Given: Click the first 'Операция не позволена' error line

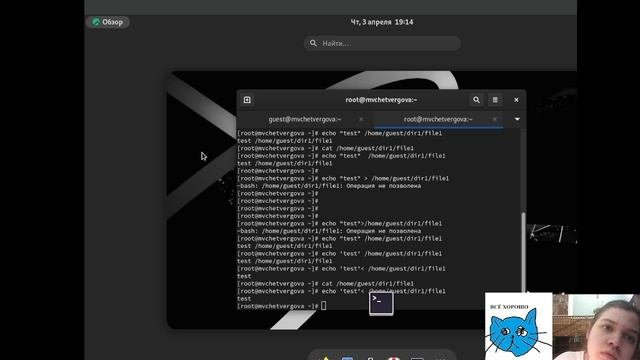Looking at the screenshot, I should pos(329,186).
